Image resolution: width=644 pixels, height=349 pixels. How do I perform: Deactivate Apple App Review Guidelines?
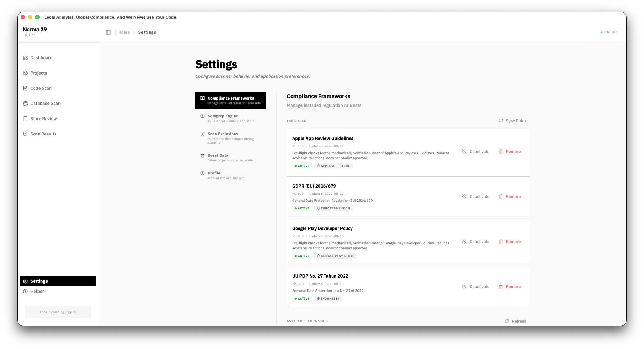476,152
